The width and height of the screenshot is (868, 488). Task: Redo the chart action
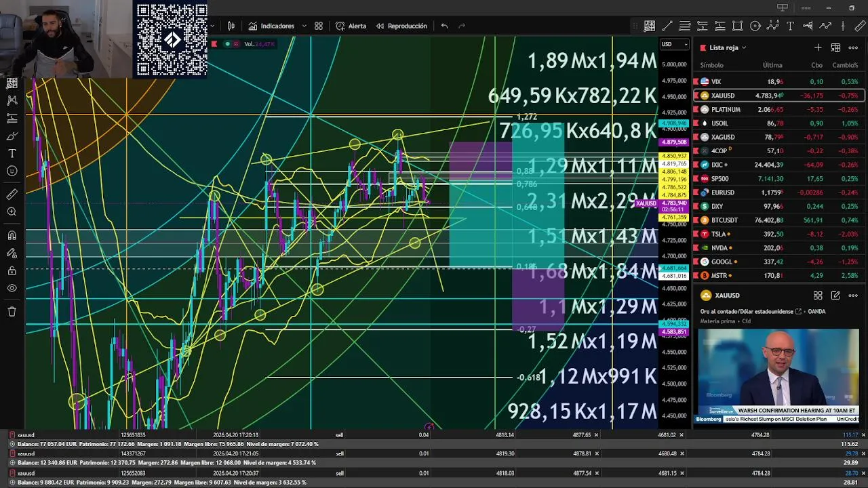tap(462, 26)
